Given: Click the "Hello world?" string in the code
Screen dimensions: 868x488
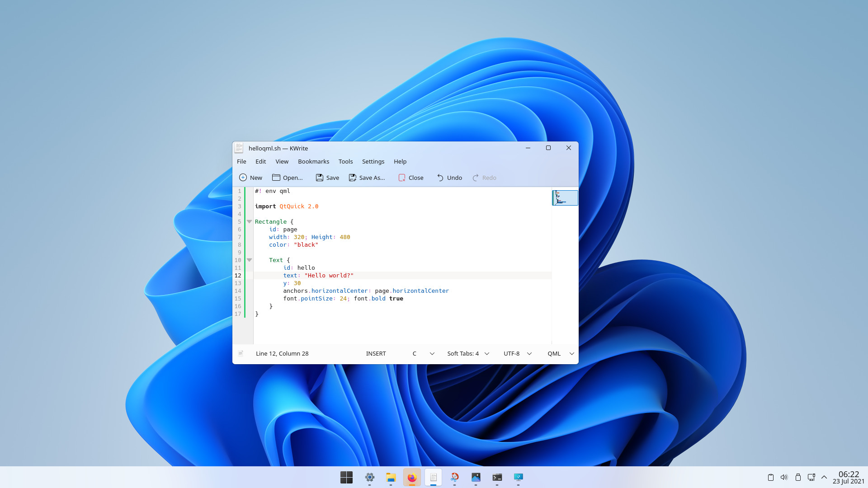Looking at the screenshot, I should [329, 275].
